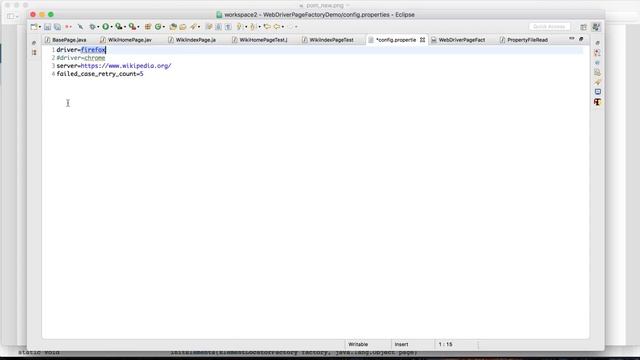Click the New file wizard icon
The width and height of the screenshot is (640, 360).
click(x=33, y=27)
